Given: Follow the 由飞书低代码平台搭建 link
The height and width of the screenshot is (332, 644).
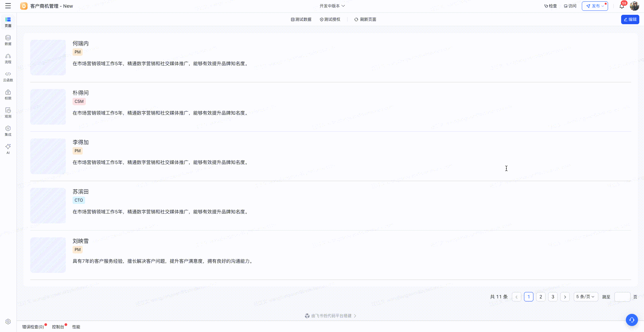Looking at the screenshot, I should [x=331, y=316].
